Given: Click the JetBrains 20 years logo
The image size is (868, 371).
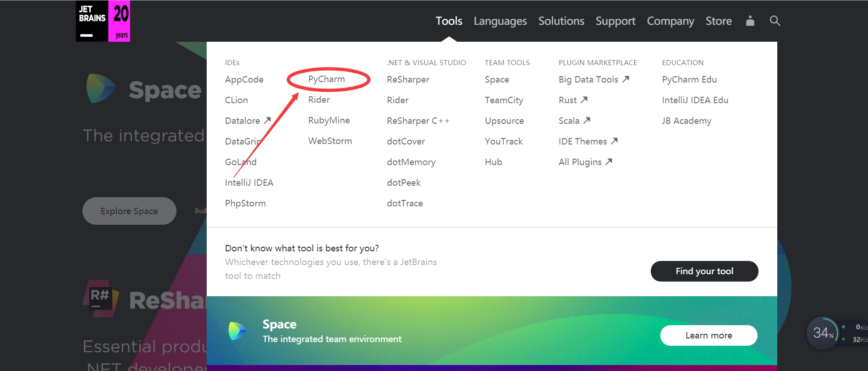Looking at the screenshot, I should pos(103,21).
